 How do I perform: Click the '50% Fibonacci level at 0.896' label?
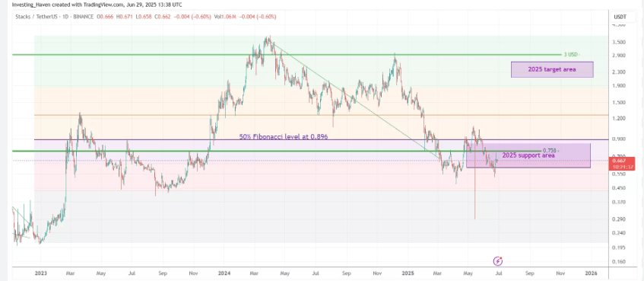284,137
